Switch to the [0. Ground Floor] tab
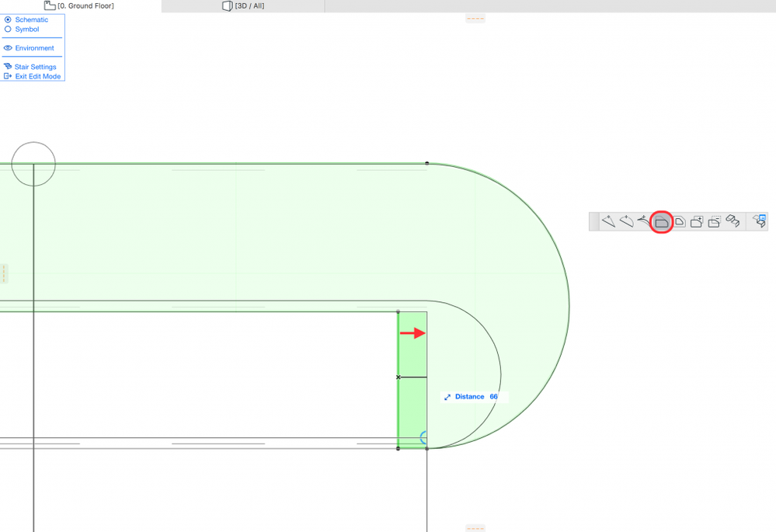Image resolution: width=776 pixels, height=532 pixels. [x=81, y=6]
